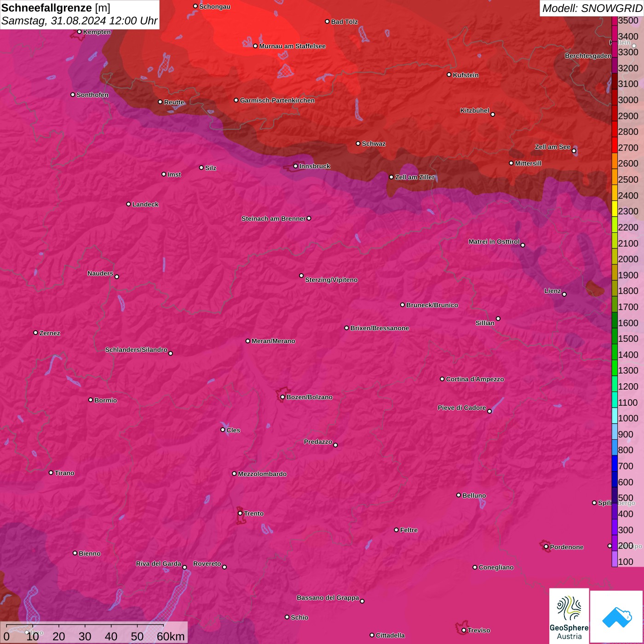Viewport: 644px width, 644px height.
Task: Click the Bad Tölz location dot
Action: point(328,22)
